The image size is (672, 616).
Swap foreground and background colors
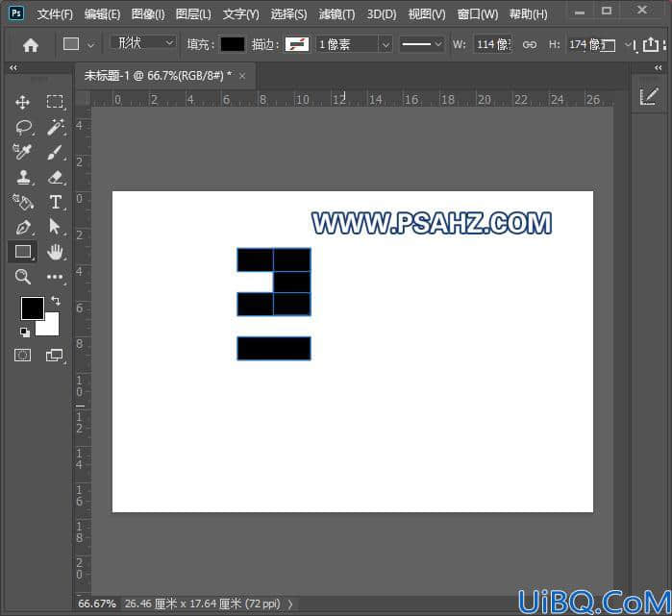56,300
